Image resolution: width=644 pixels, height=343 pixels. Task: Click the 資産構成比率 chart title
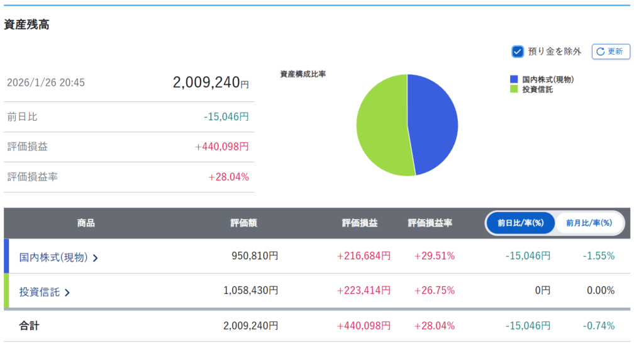pos(303,74)
